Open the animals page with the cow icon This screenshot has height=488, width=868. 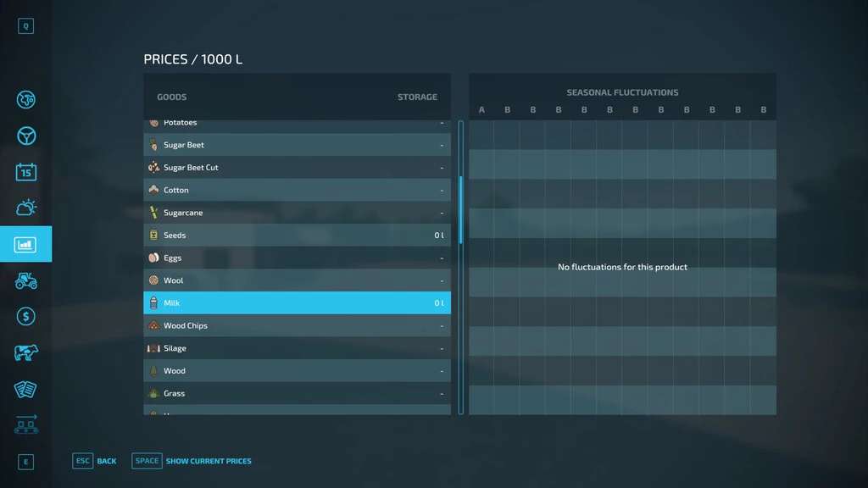click(x=25, y=352)
